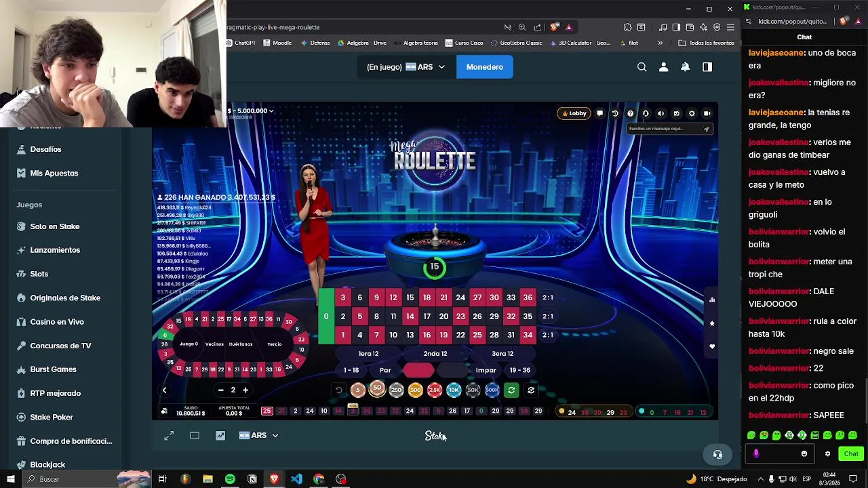Bet on the red color diamond
This screenshot has height=488, width=868.
click(418, 370)
